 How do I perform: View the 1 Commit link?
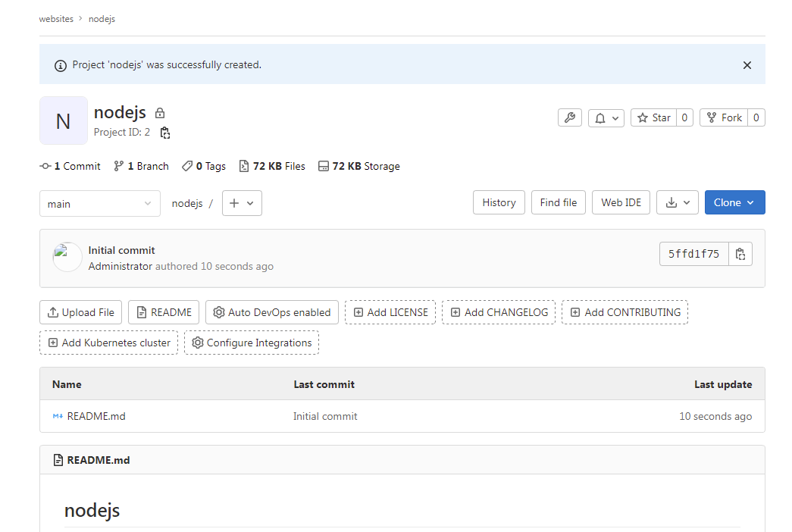pyautogui.click(x=70, y=166)
